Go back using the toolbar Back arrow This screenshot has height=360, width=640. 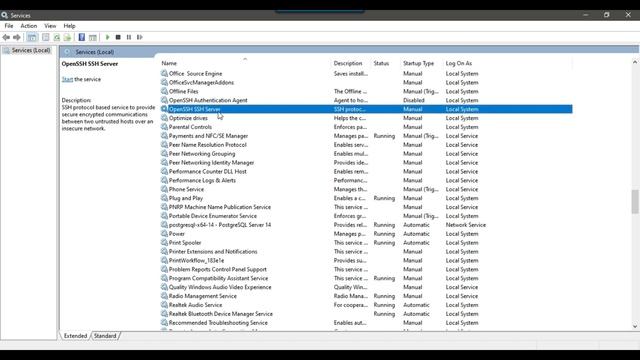coord(6,37)
